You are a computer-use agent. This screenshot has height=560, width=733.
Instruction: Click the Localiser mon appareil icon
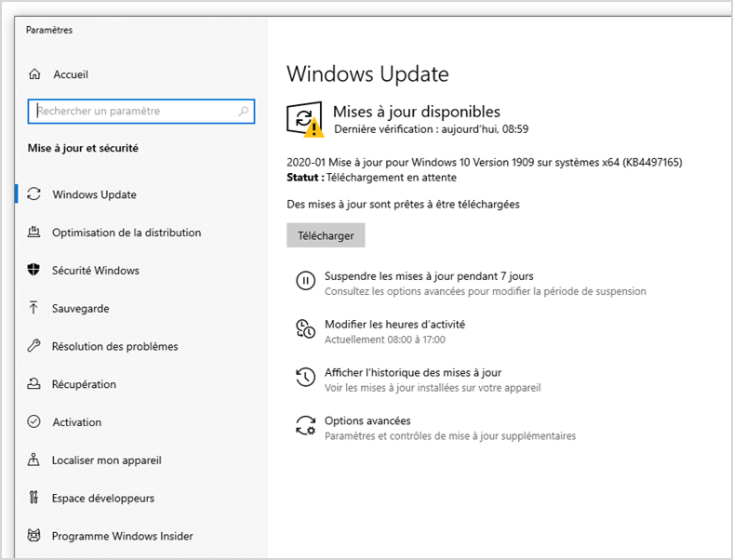pyautogui.click(x=33, y=460)
